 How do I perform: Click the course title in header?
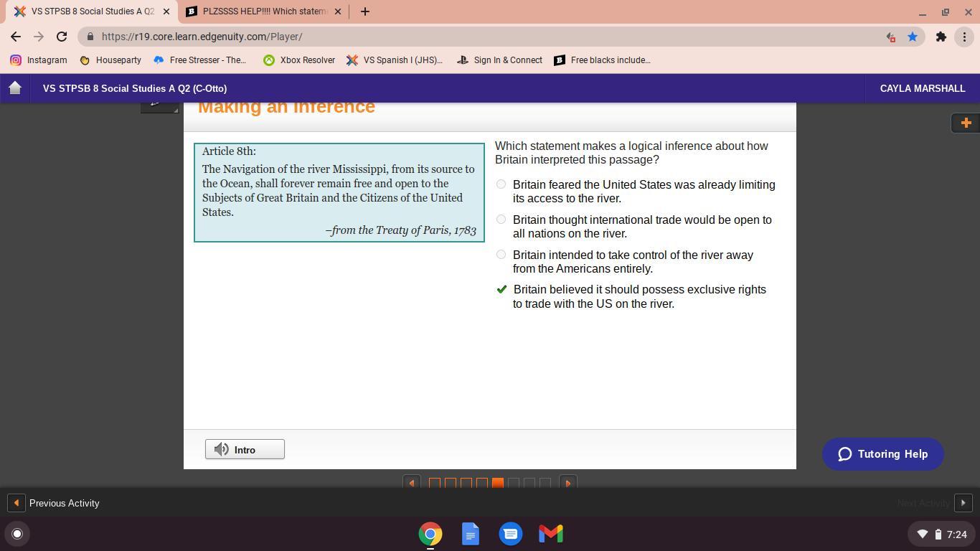(135, 88)
